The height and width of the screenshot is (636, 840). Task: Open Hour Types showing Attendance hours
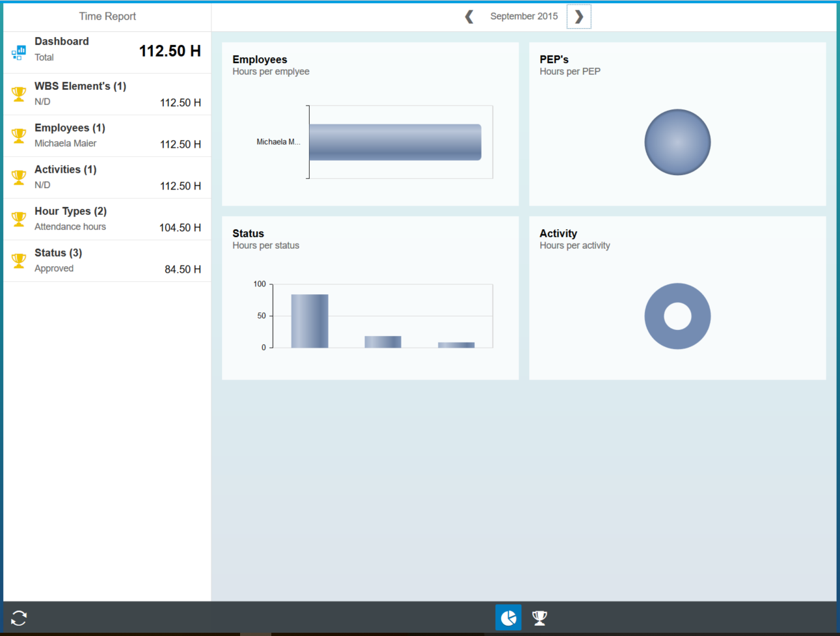pos(107,218)
